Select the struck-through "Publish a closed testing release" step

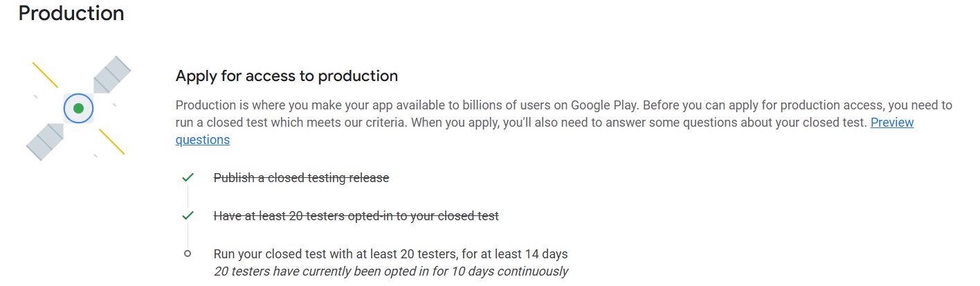(x=301, y=178)
